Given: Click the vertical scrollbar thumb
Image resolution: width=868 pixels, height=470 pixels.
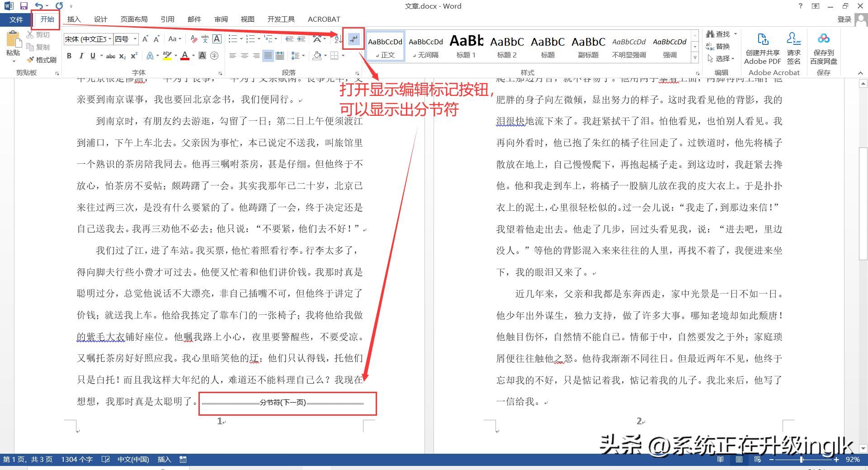Looking at the screenshot, I should point(863,204).
